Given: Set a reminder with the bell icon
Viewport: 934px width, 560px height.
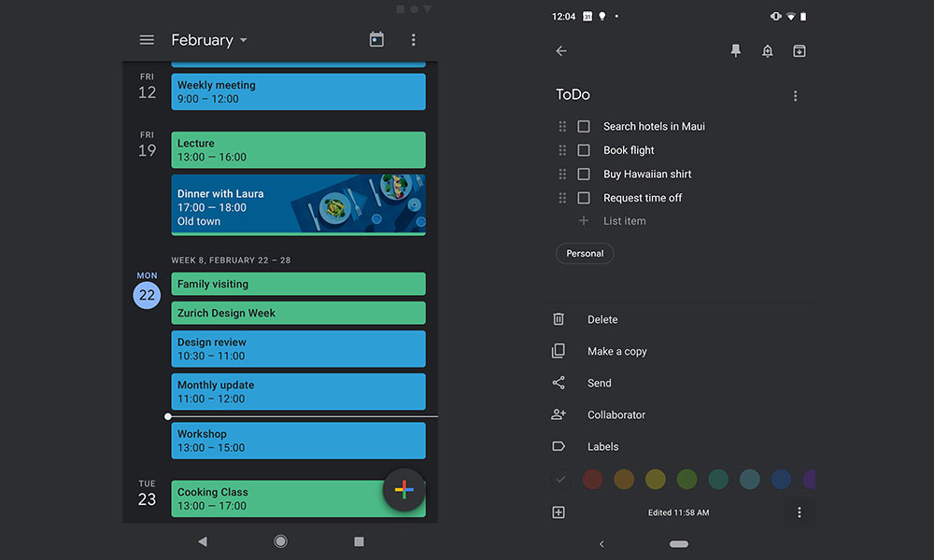Looking at the screenshot, I should pos(767,51).
